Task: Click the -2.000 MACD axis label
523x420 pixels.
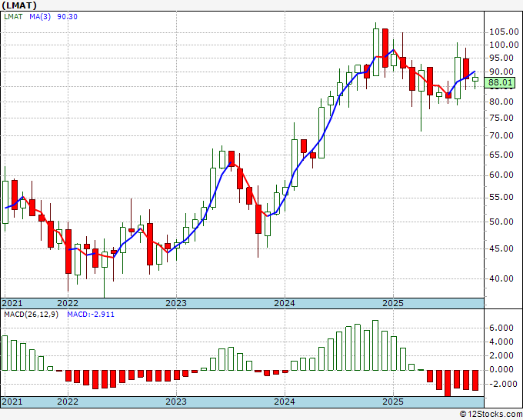Action: [501, 383]
